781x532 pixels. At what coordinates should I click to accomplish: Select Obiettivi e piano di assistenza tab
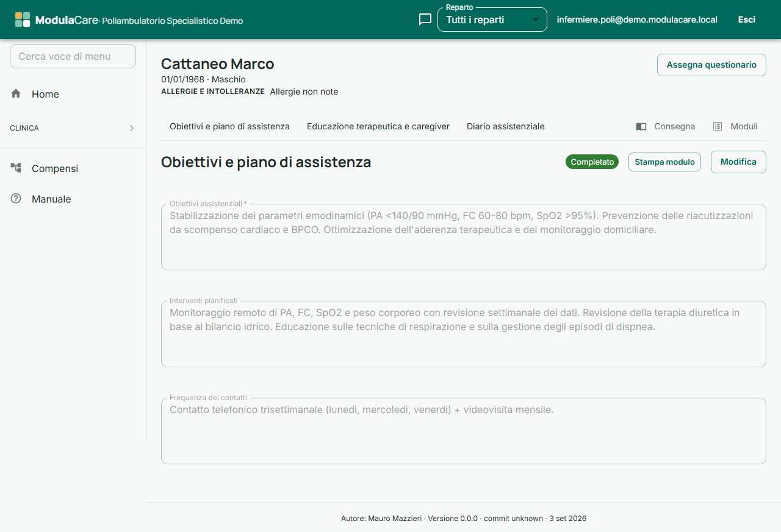coord(229,126)
